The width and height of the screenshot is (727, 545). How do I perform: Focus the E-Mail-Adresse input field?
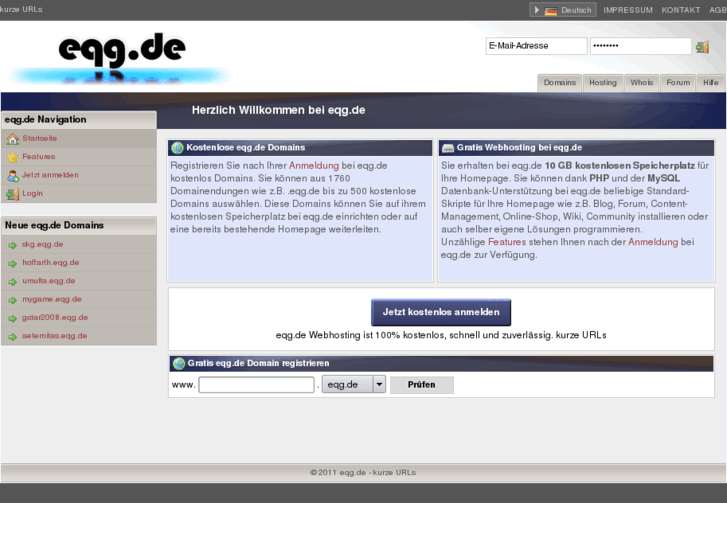536,46
